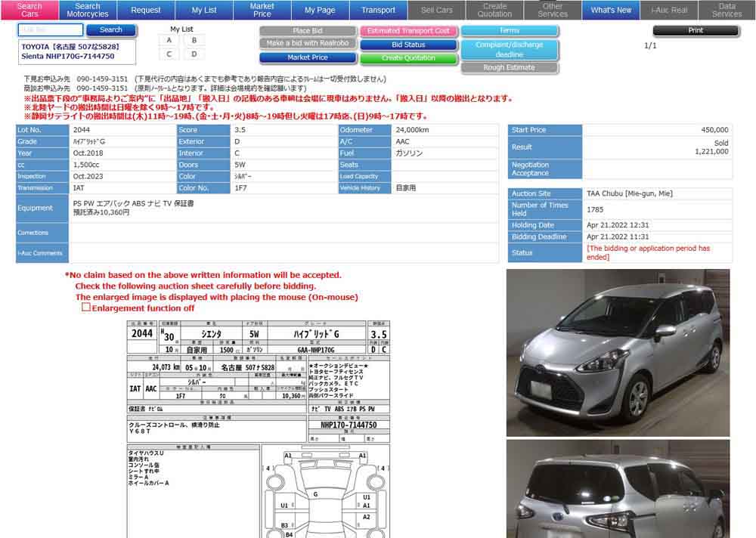Screen dimensions: 756x538
Task: Click the Place Bid button
Action: [x=308, y=31]
